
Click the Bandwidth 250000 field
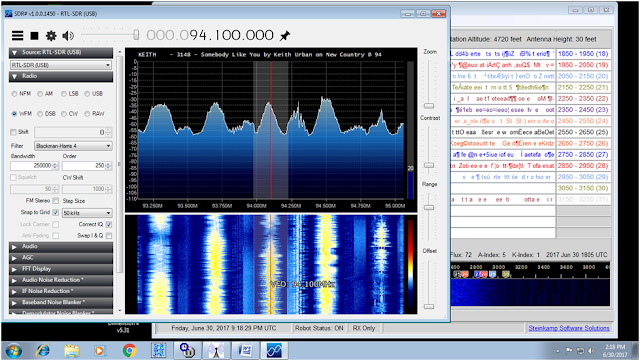(34, 166)
